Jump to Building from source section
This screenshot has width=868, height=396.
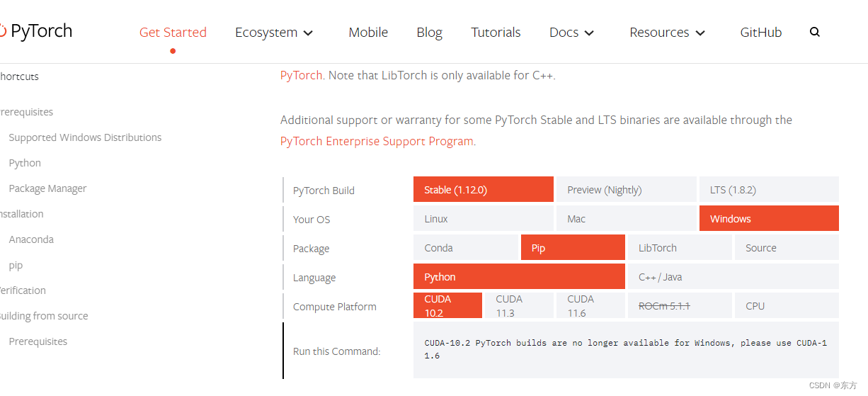pyautogui.click(x=43, y=316)
